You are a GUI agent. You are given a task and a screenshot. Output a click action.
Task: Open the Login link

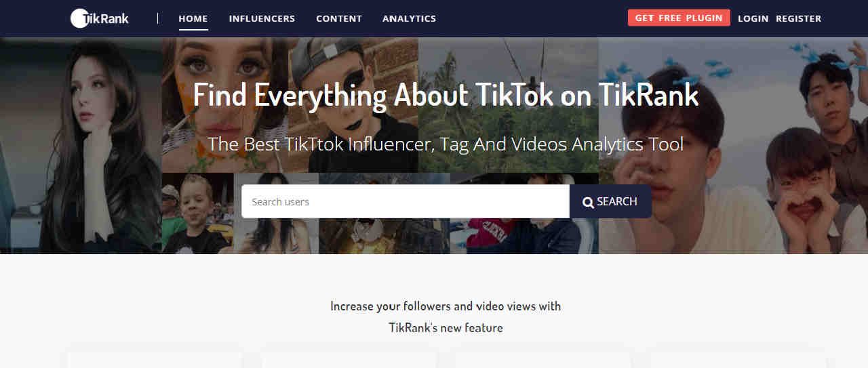(x=753, y=18)
